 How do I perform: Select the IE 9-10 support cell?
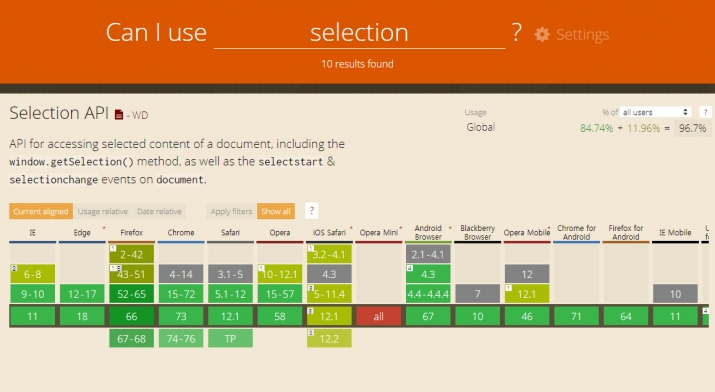point(32,294)
